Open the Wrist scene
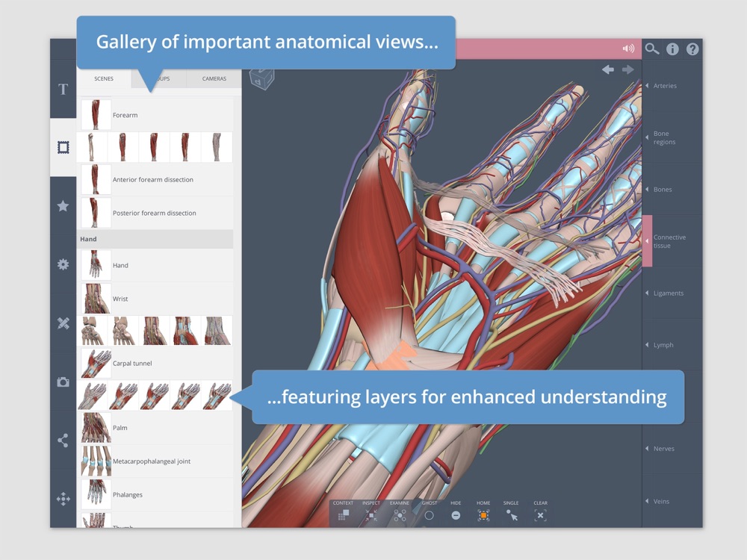Image resolution: width=747 pixels, height=560 pixels. pyautogui.click(x=155, y=299)
